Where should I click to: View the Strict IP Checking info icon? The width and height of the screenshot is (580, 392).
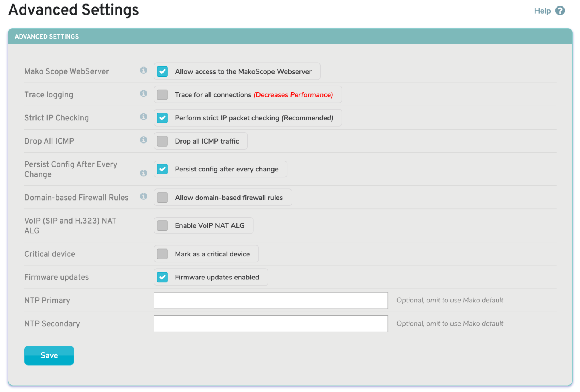(x=143, y=117)
